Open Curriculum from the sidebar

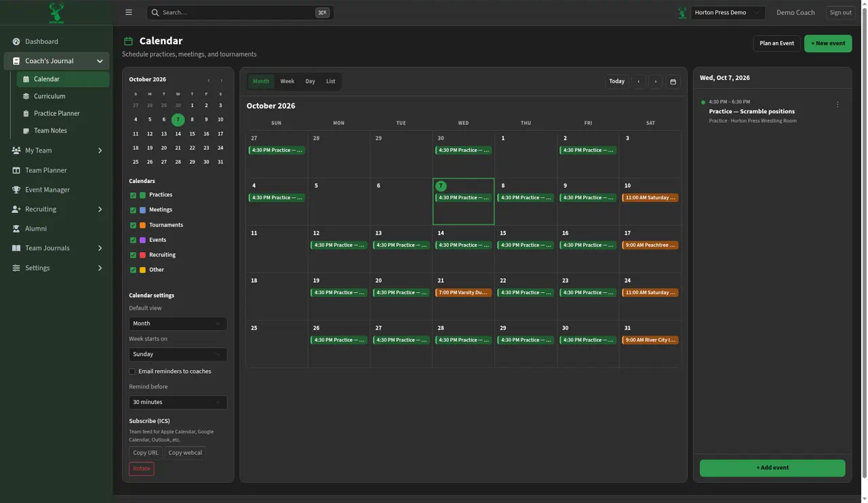pyautogui.click(x=50, y=96)
